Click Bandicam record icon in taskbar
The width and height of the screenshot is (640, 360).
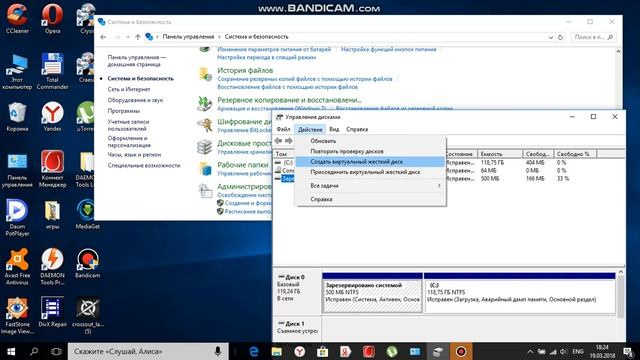pyautogui.click(x=461, y=351)
